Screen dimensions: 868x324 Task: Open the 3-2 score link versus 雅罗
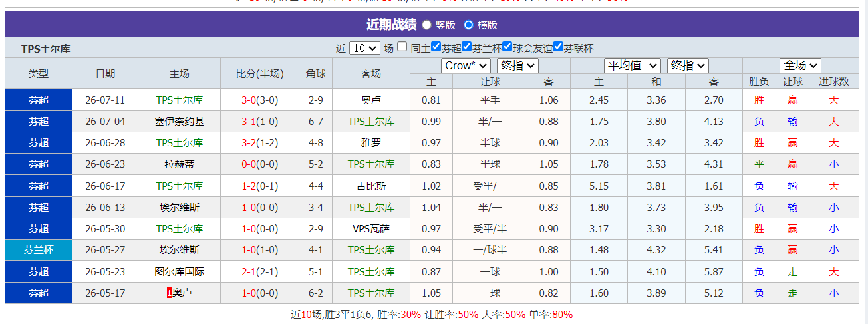[x=248, y=143]
